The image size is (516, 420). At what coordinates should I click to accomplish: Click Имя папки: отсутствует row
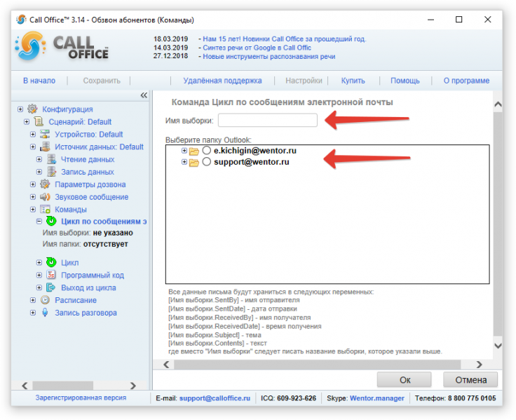click(85, 244)
